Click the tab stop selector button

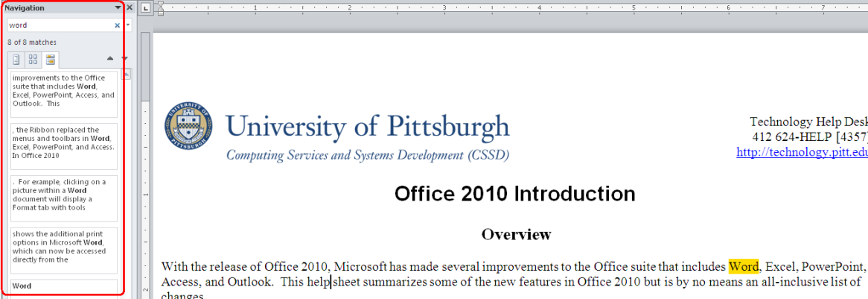(146, 7)
